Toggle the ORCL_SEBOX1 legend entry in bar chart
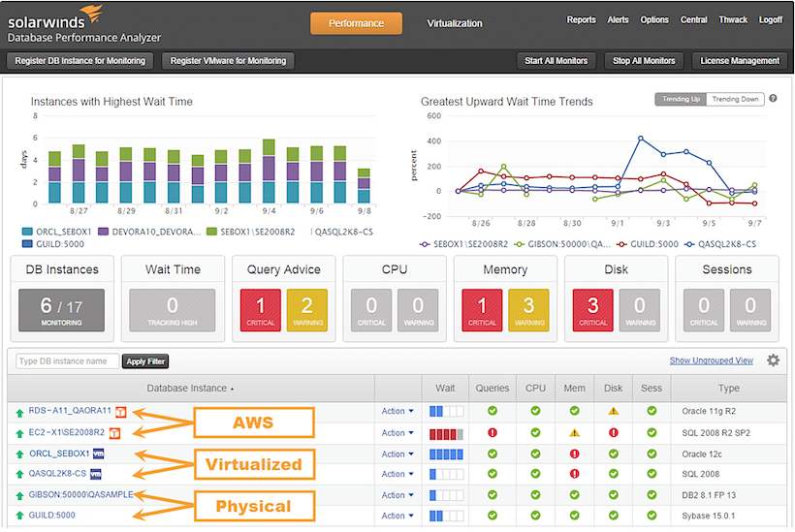Image resolution: width=795 pixels, height=532 pixels. click(57, 232)
